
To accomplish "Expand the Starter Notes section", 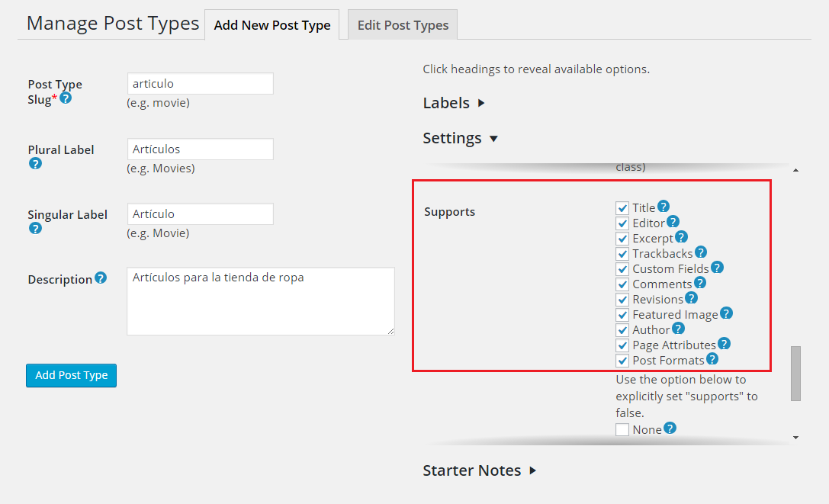I will pyautogui.click(x=480, y=470).
